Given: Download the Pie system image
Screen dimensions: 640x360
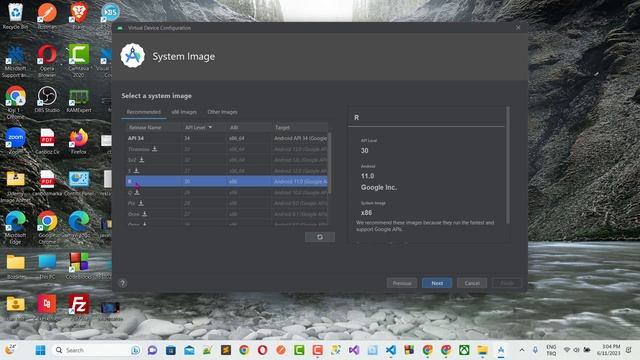Looking at the screenshot, I should click(141, 203).
